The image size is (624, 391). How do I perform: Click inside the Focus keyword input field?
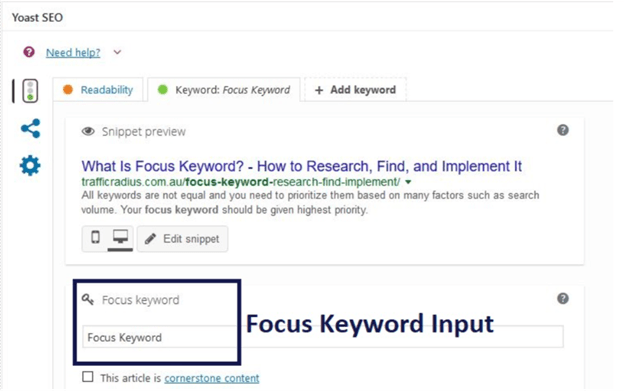pyautogui.click(x=323, y=337)
